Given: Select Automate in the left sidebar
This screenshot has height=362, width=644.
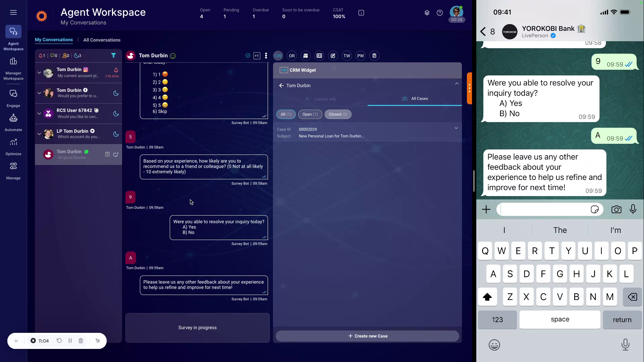Looking at the screenshot, I should point(13,122).
